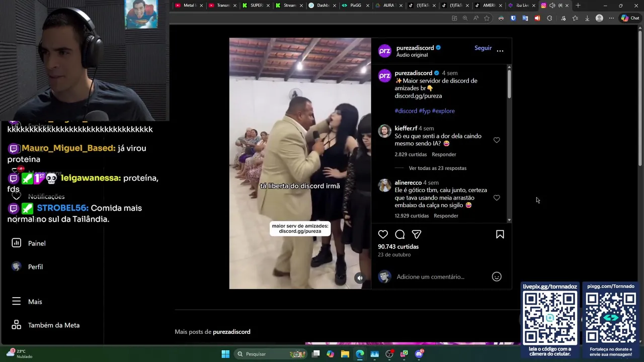The height and width of the screenshot is (362, 644).
Task: Expand Ver todas as 23 respostas
Action: pyautogui.click(x=438, y=168)
